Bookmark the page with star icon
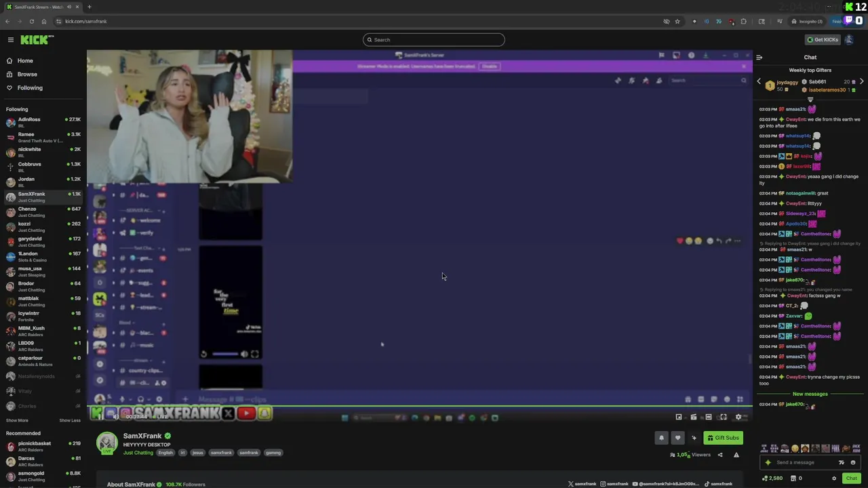Viewport: 868px width, 488px height. coord(677,21)
